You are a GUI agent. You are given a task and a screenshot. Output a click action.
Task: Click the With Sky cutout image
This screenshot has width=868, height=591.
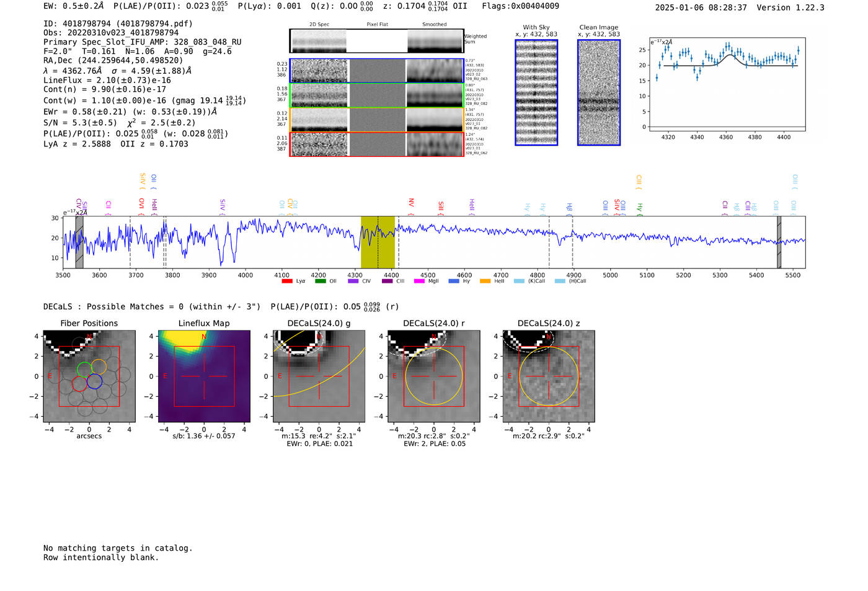pos(536,92)
